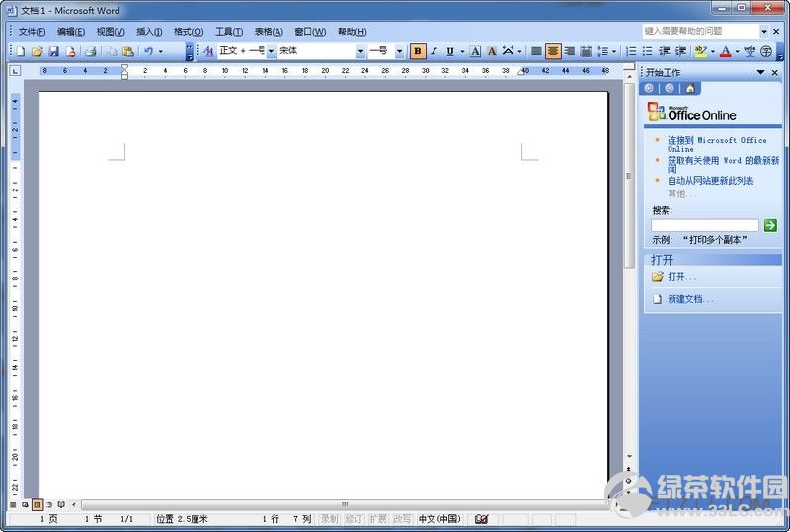Click the Bulleted List icon
The height and width of the screenshot is (532, 790).
tap(648, 51)
